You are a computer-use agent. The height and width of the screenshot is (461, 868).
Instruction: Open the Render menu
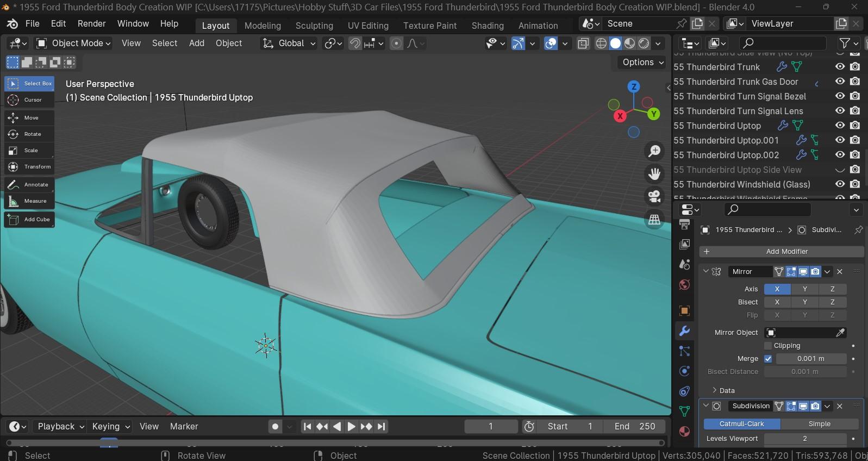tap(91, 24)
